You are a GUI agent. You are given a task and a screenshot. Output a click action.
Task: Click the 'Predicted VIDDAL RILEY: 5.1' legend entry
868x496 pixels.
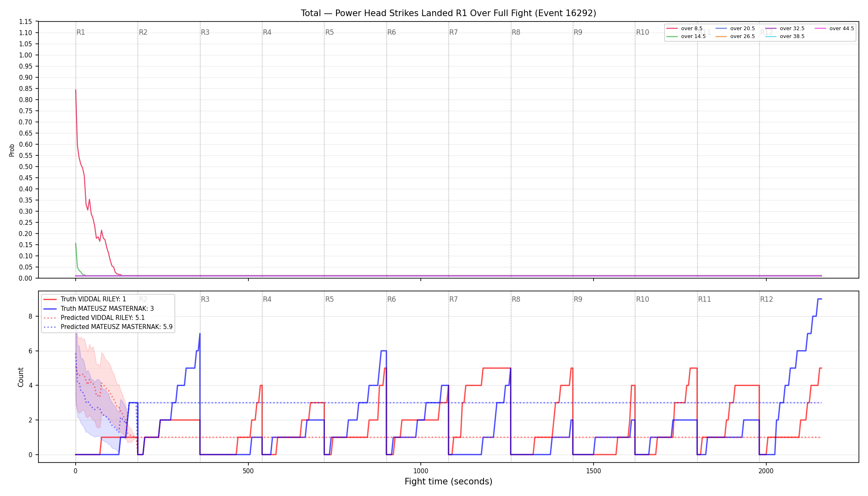tap(94, 318)
